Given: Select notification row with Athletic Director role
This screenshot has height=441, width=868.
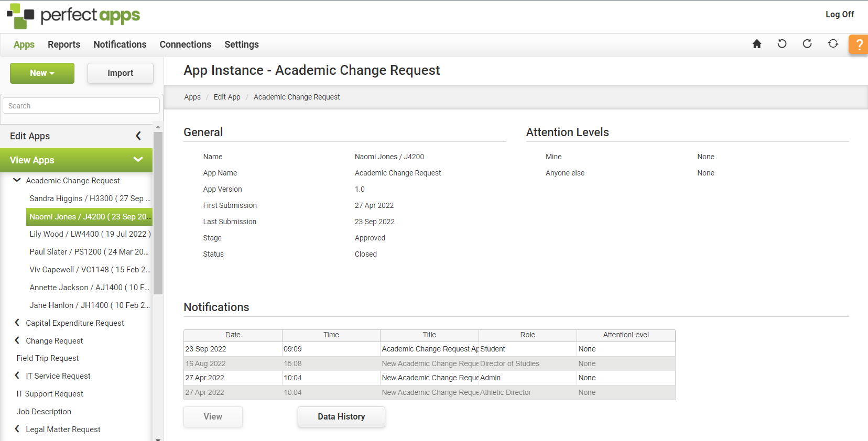Looking at the screenshot, I should (429, 392).
